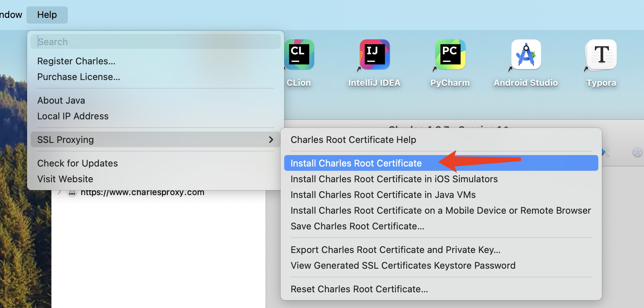Select Export Charles Root Certificate and Private Key...
This screenshot has width=644, height=308.
click(x=441, y=250)
